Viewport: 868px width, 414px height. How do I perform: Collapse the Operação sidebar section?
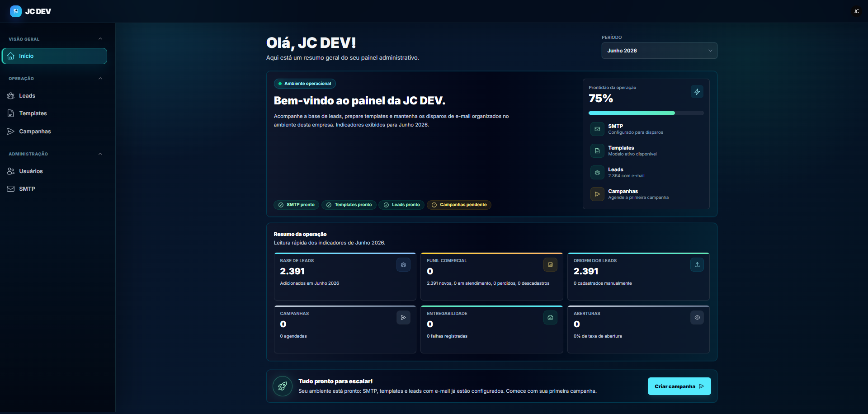(100, 79)
